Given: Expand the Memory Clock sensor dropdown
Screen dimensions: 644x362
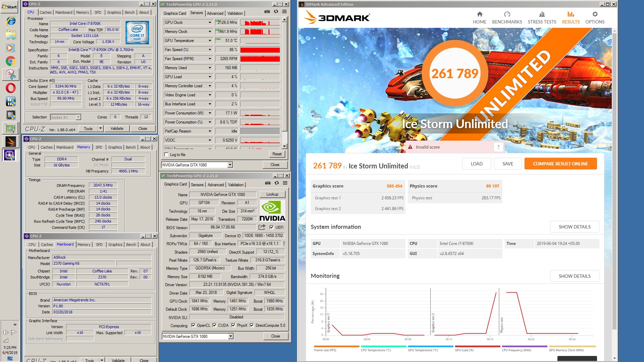Looking at the screenshot, I should pyautogui.click(x=210, y=32).
